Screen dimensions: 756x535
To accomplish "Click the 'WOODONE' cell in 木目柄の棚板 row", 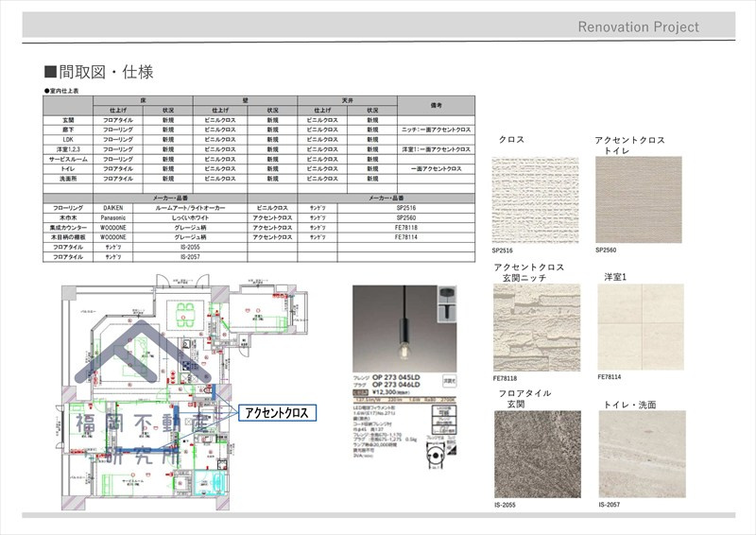I will (112, 237).
